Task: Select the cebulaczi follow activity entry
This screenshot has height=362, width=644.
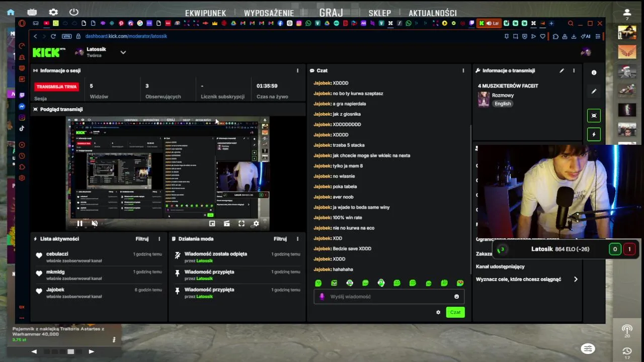Action: pyautogui.click(x=99, y=257)
